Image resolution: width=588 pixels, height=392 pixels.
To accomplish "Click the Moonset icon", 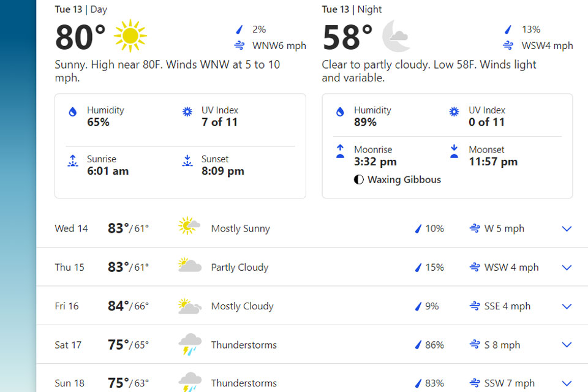I will 454,151.
